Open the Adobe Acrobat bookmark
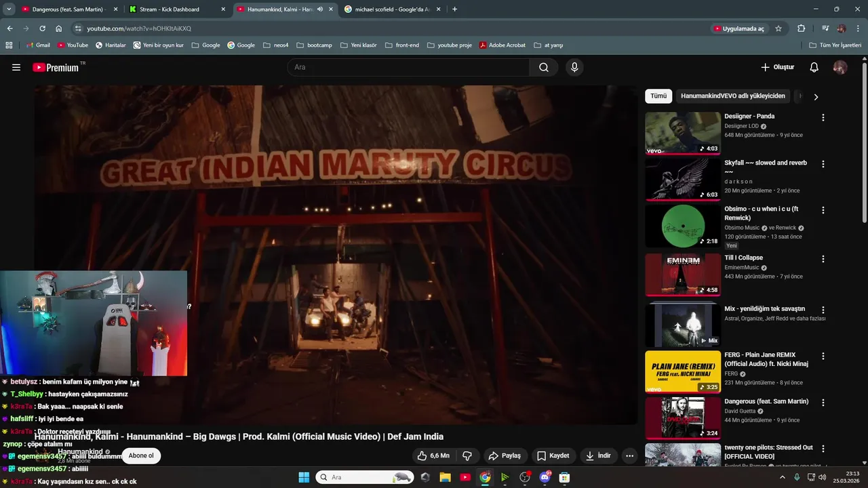Image resolution: width=868 pixels, height=488 pixels. (502, 45)
